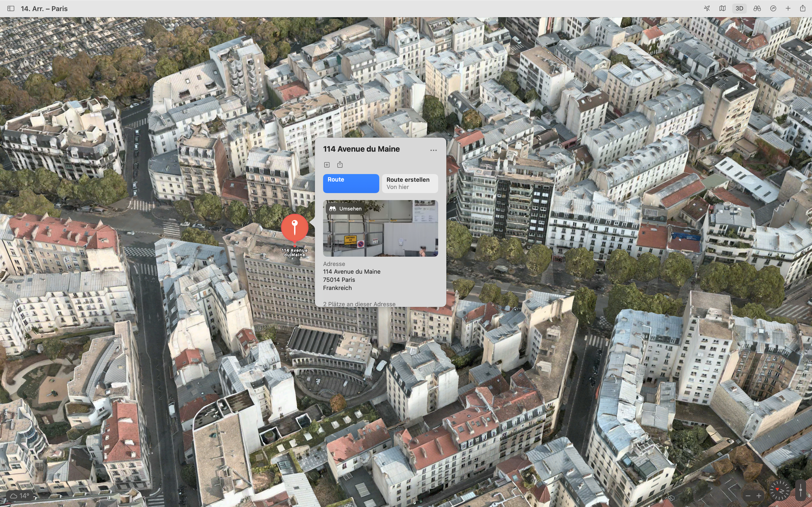Open the more options ellipsis menu
This screenshot has width=812, height=507.
[433, 150]
